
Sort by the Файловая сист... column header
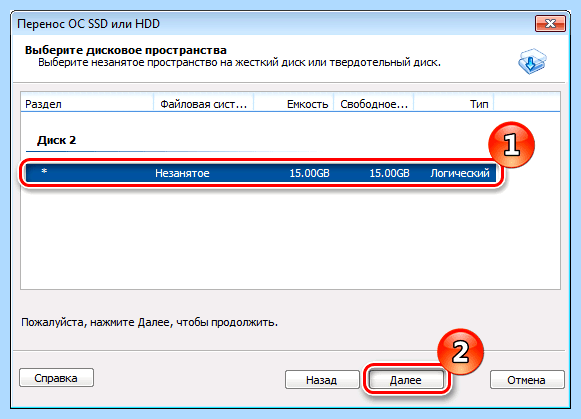(x=203, y=104)
